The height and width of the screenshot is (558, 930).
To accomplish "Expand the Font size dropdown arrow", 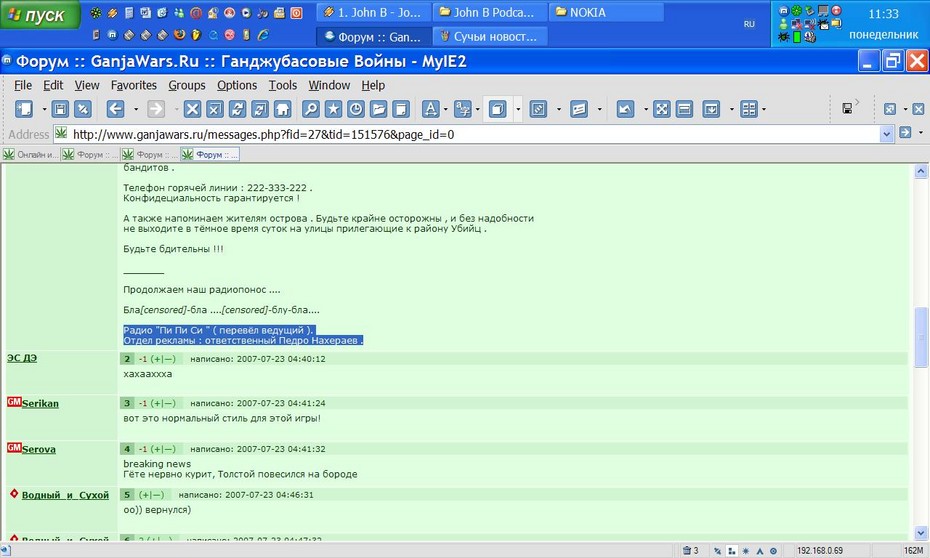I will (445, 109).
